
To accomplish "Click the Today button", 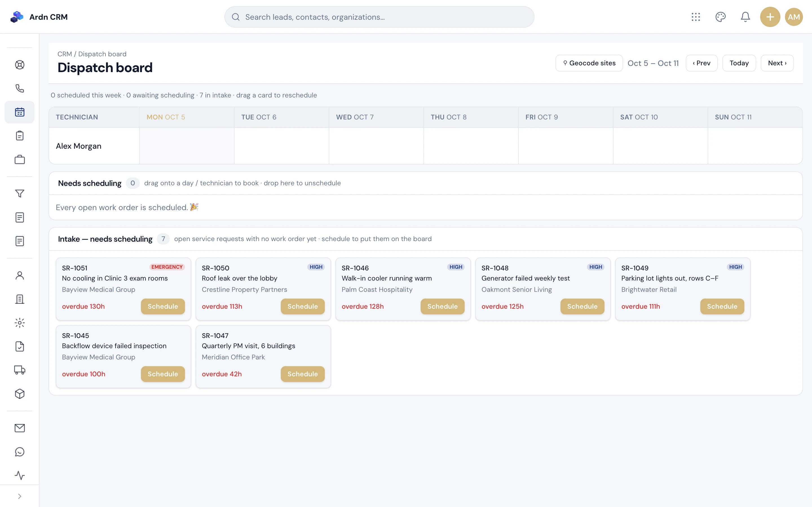I will point(739,63).
